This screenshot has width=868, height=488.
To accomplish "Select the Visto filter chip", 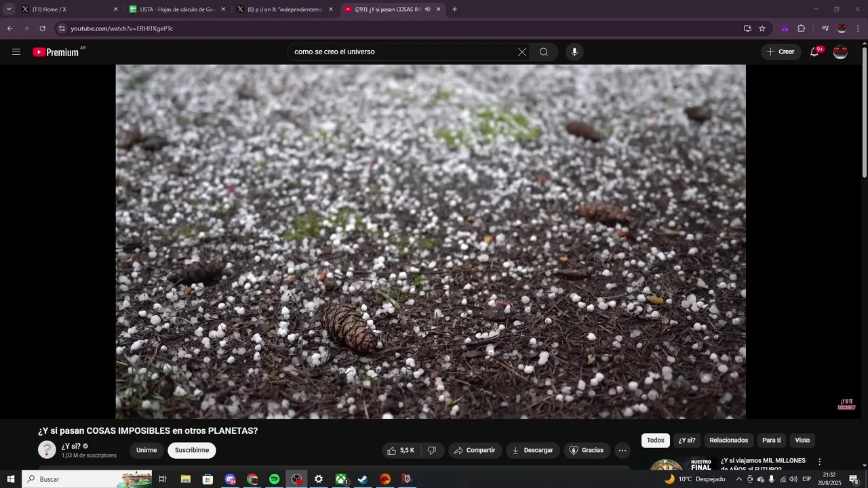I will (802, 441).
